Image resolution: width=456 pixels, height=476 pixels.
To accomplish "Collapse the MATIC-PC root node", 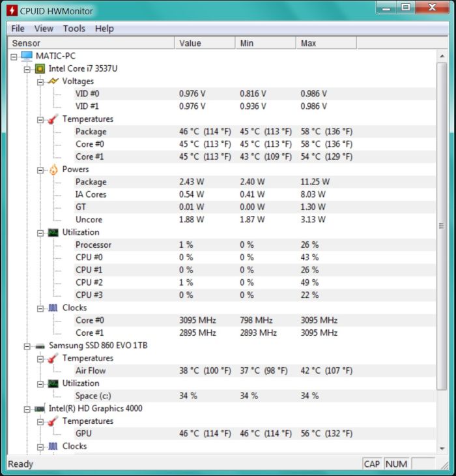I will (x=14, y=57).
